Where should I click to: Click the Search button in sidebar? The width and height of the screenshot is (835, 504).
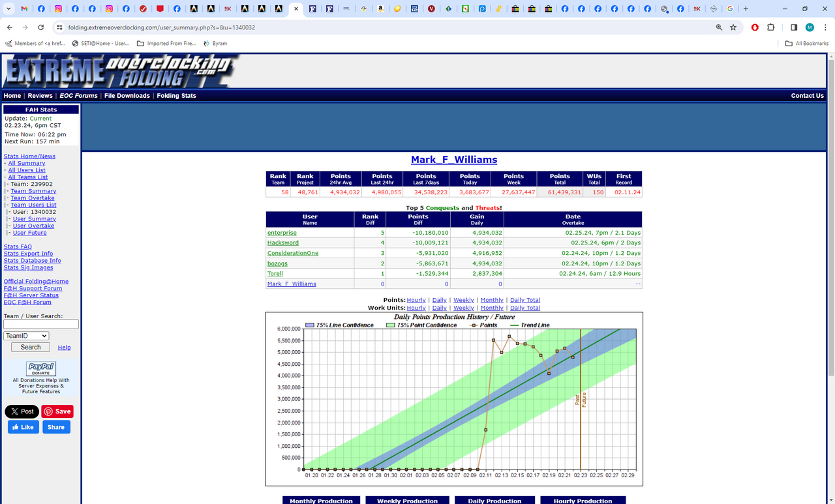point(30,348)
